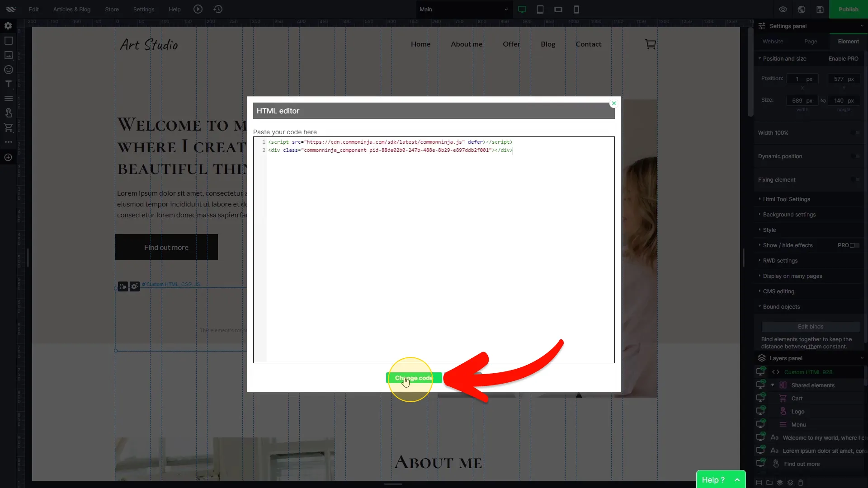This screenshot has width=868, height=488.
Task: Click the Edit binds button
Action: click(x=811, y=327)
